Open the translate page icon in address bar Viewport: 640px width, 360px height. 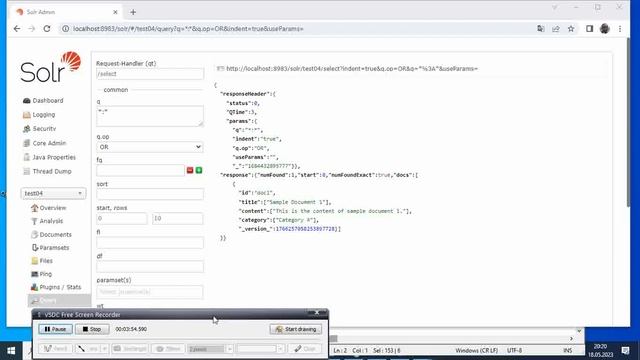click(x=541, y=29)
